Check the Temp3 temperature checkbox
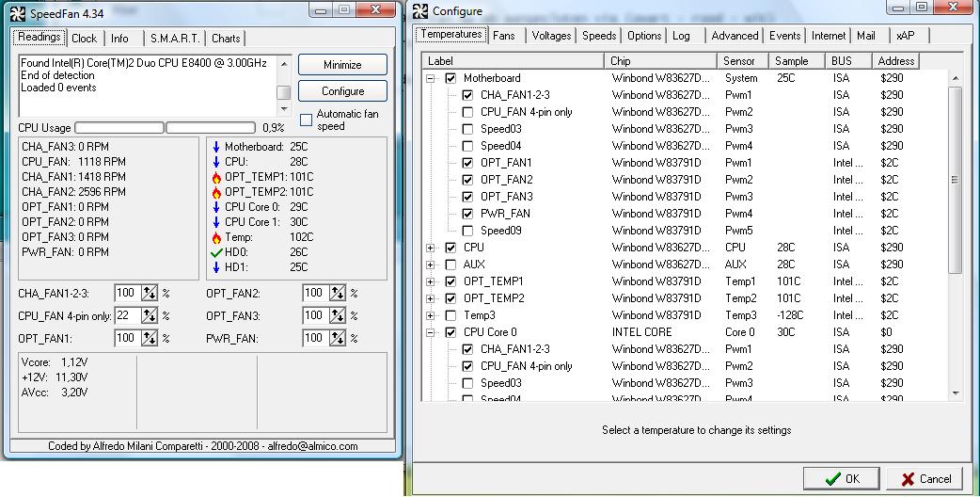 (x=450, y=315)
